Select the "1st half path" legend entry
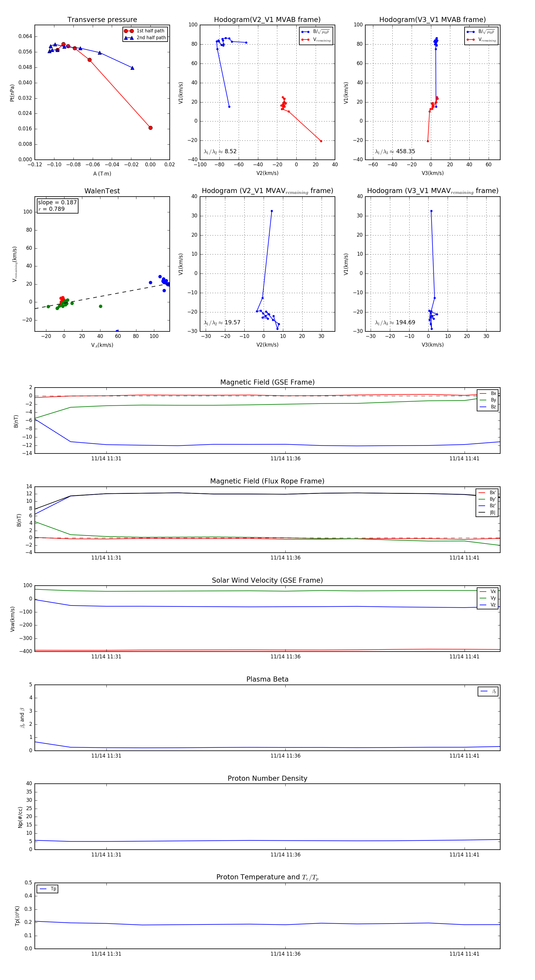 145,31
